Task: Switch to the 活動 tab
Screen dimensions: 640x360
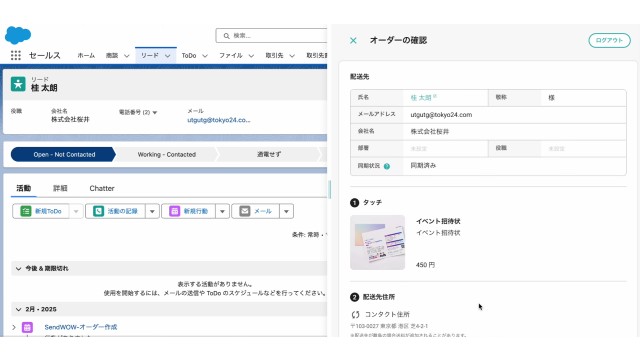Action: [x=24, y=188]
